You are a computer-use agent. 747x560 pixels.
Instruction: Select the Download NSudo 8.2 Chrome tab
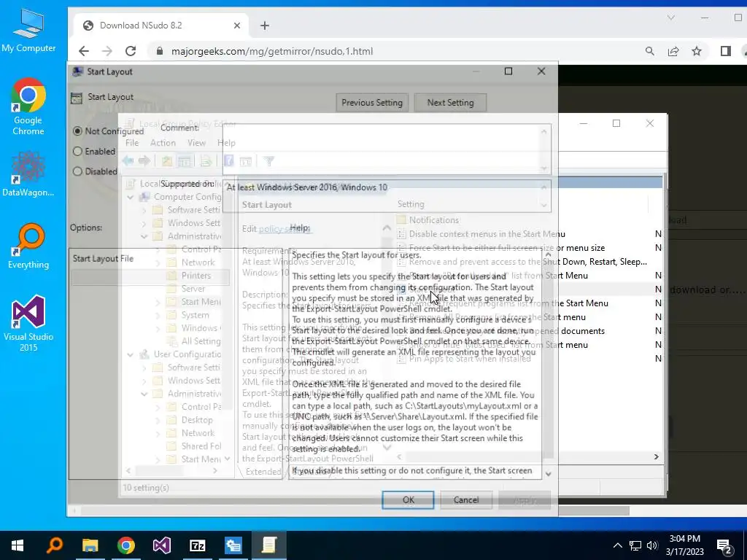click(162, 26)
